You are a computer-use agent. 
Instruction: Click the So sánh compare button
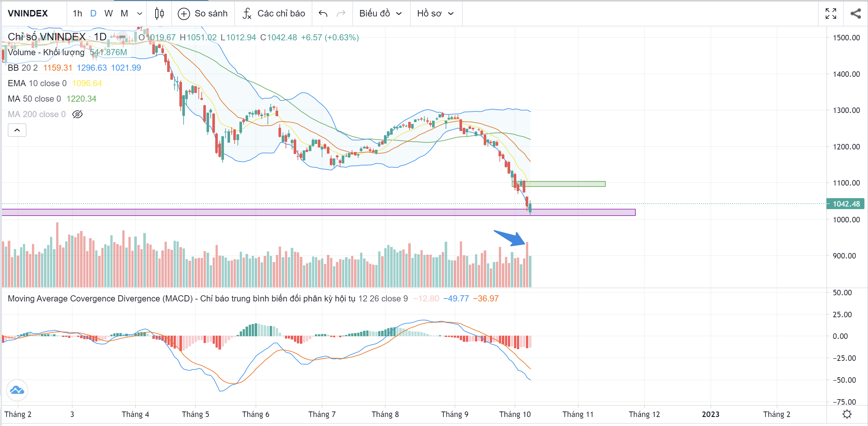pyautogui.click(x=203, y=14)
